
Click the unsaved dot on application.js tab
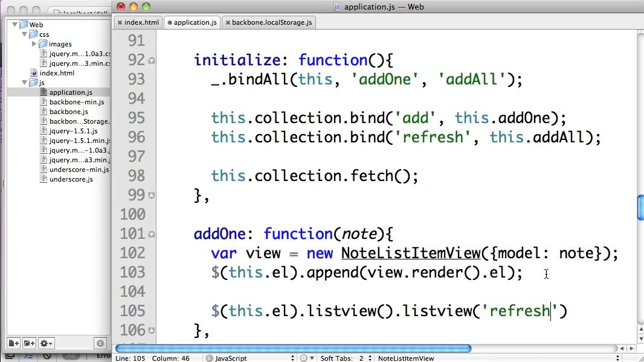click(x=170, y=22)
